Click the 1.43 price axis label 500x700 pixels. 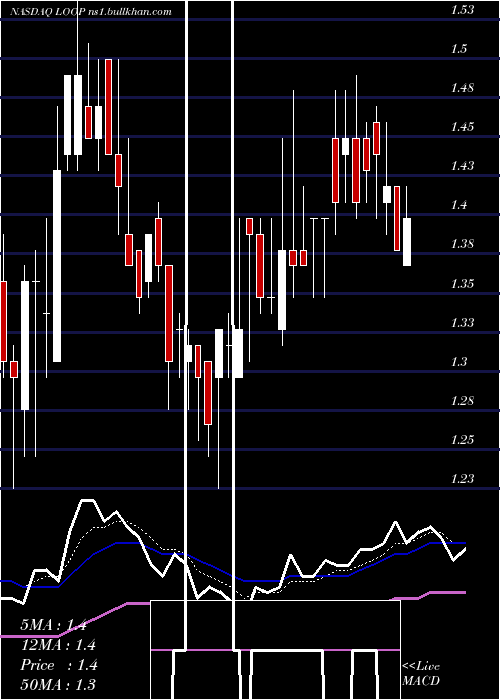pyautogui.click(x=462, y=166)
